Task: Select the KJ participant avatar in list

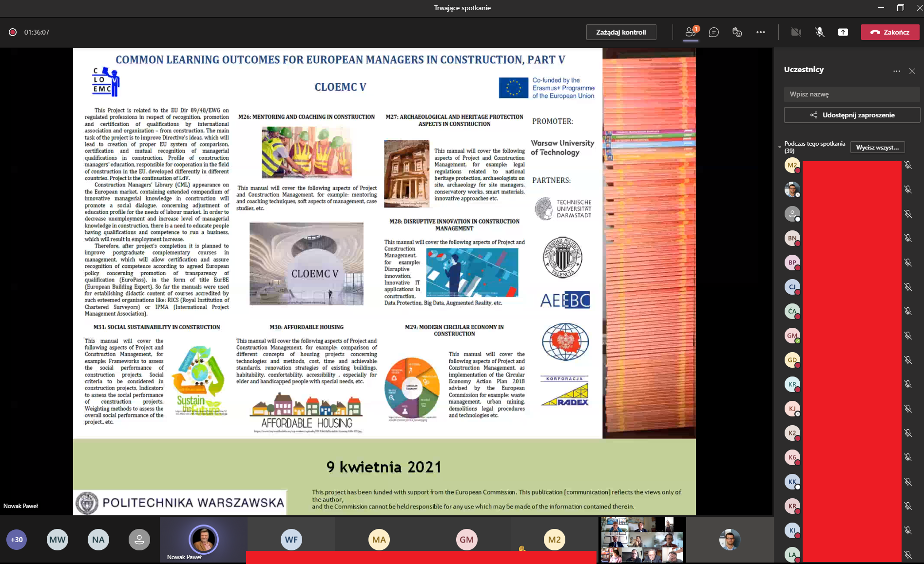Action: 792,409
